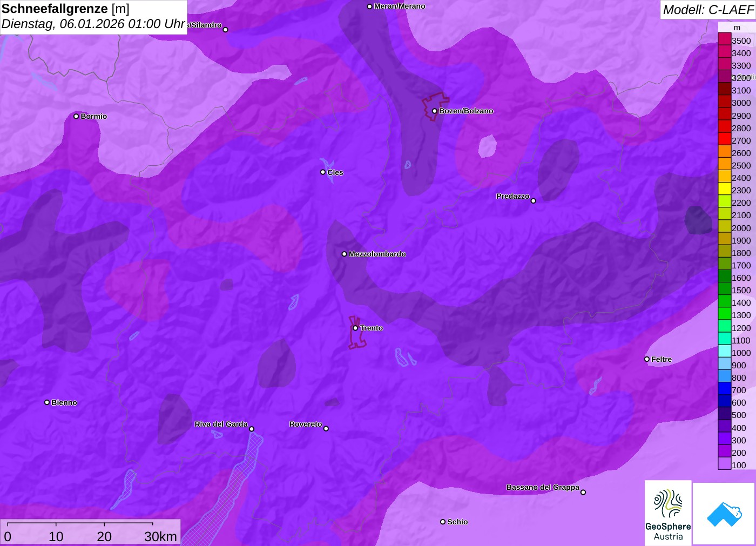Image resolution: width=756 pixels, height=546 pixels.
Task: Click the Bassano del Grappa marker
Action: click(x=583, y=492)
